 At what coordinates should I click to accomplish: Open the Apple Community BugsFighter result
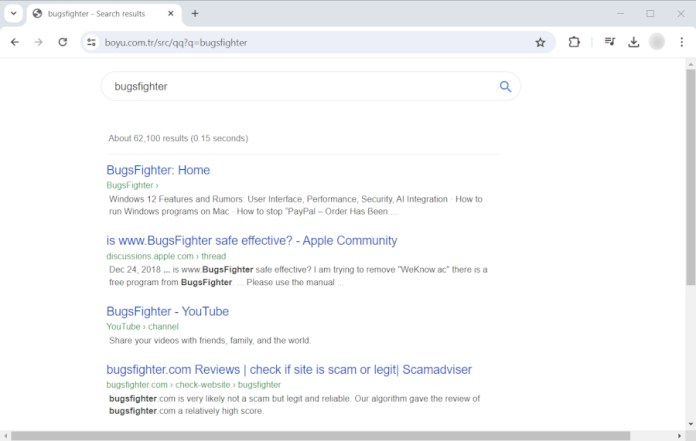click(x=252, y=240)
